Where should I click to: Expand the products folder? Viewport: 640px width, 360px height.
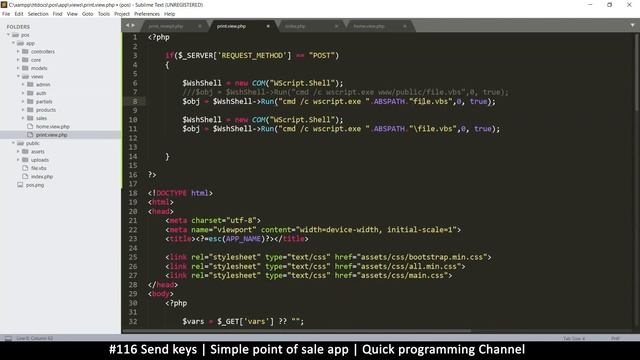[x=23, y=110]
